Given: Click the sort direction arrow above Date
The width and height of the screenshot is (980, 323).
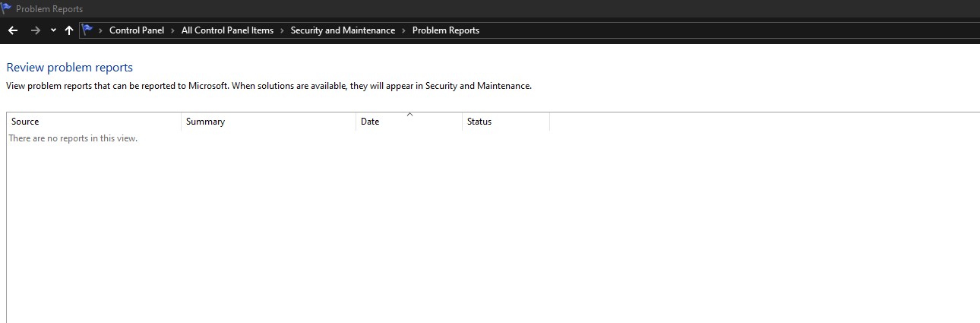Looking at the screenshot, I should click(x=409, y=114).
